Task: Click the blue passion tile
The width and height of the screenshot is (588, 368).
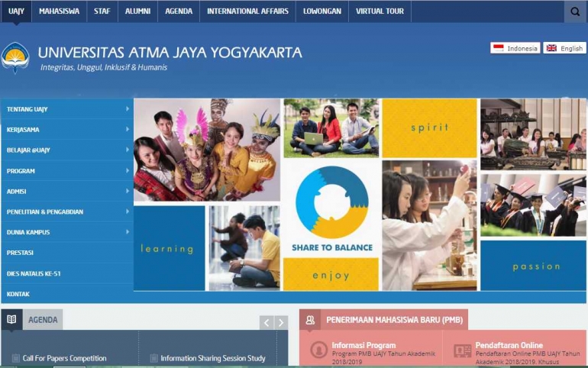Action: tap(533, 266)
